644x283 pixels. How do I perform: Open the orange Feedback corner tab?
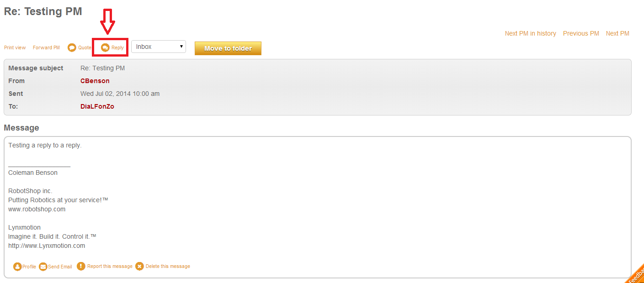(635, 274)
